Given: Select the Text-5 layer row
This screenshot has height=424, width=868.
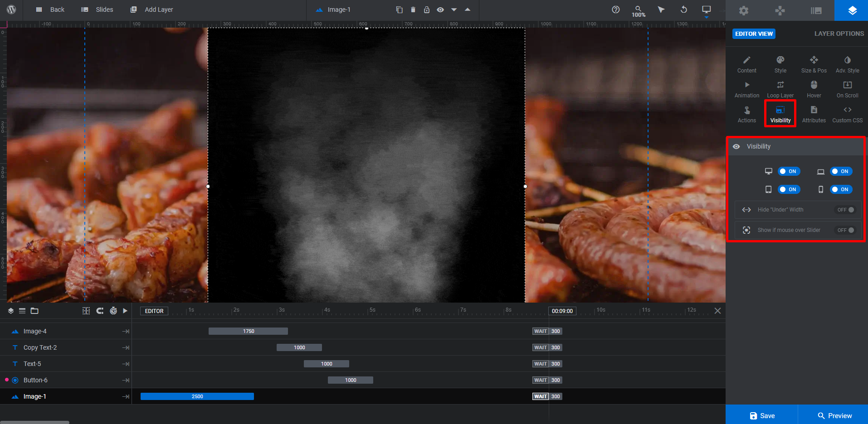Looking at the screenshot, I should [x=66, y=364].
